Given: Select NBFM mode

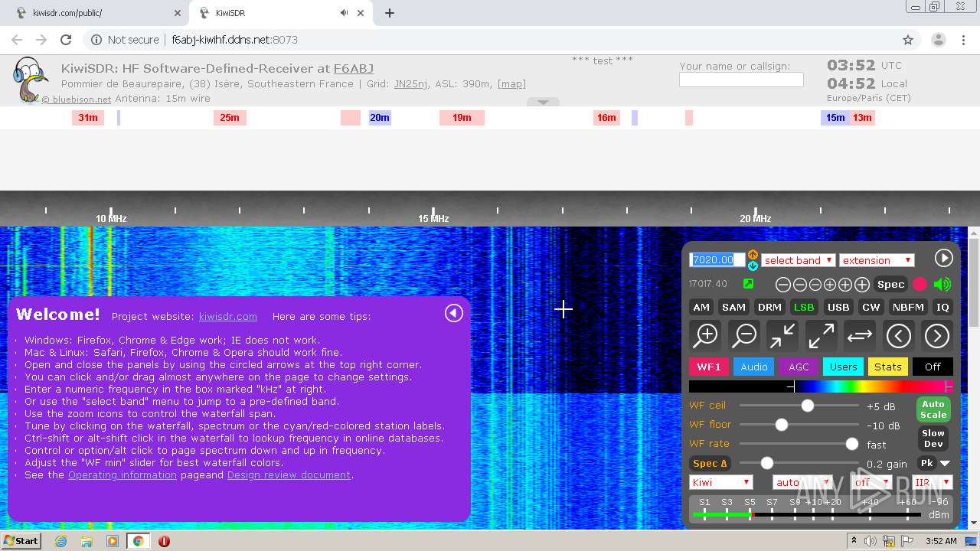Looking at the screenshot, I should click(908, 307).
